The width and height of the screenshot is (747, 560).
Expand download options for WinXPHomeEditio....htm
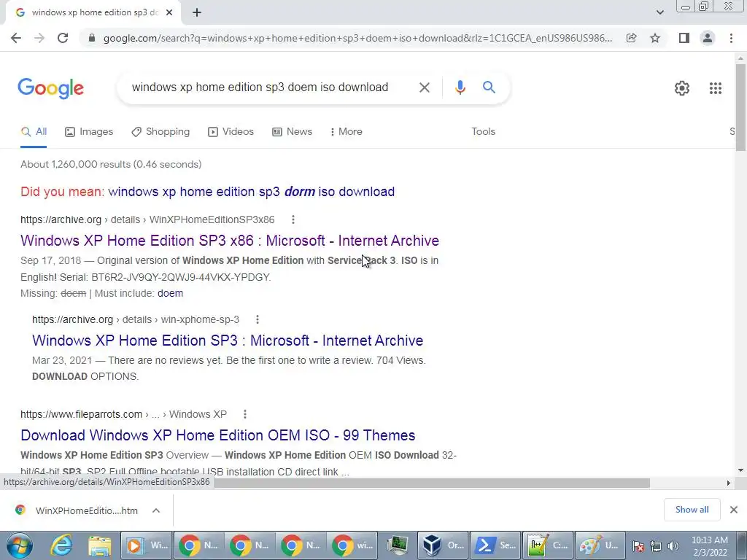click(156, 510)
